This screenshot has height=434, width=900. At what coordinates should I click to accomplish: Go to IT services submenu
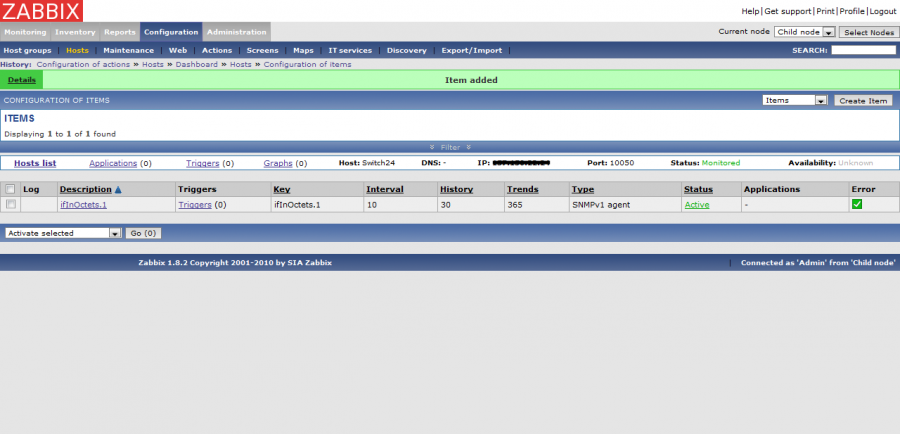350,51
